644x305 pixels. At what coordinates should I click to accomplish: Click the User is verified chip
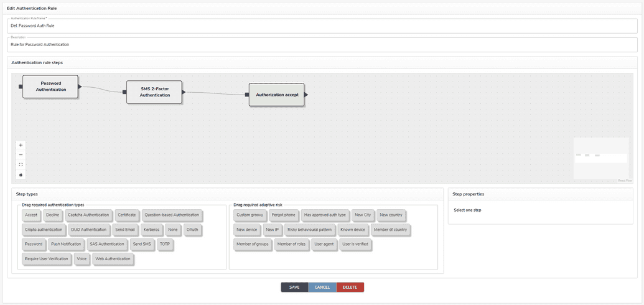tap(355, 244)
